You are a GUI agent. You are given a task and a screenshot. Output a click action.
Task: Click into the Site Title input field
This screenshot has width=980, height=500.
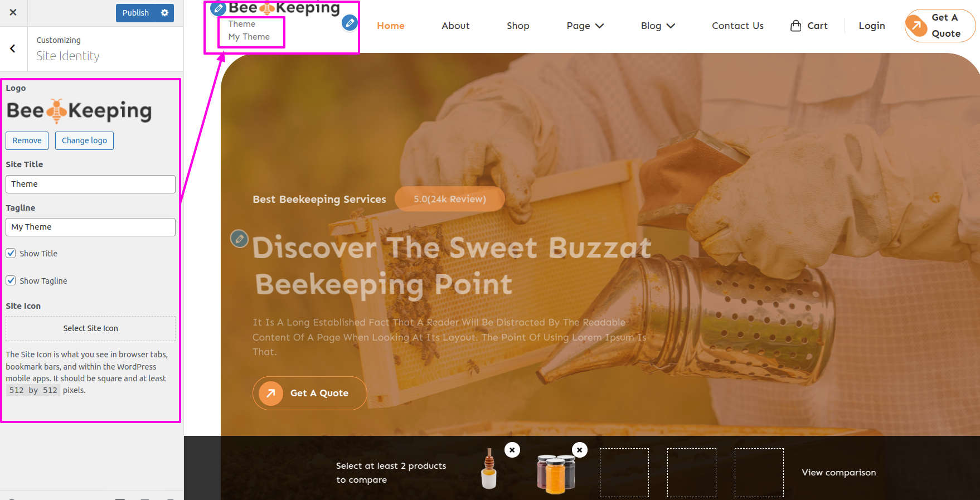(90, 184)
